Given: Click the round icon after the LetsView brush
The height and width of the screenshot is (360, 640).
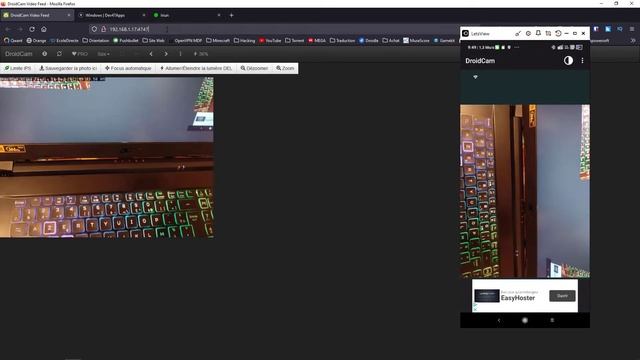Looking at the screenshot, I should tap(528, 33).
